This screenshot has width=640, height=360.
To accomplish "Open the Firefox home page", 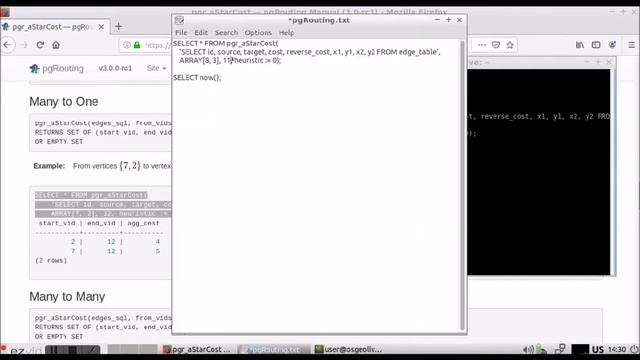I will 56,45.
